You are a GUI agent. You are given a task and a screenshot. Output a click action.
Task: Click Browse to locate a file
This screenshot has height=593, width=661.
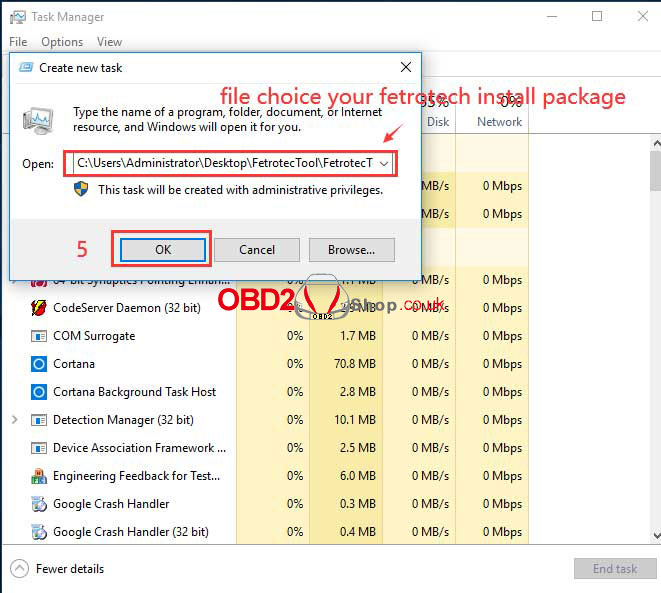point(351,249)
